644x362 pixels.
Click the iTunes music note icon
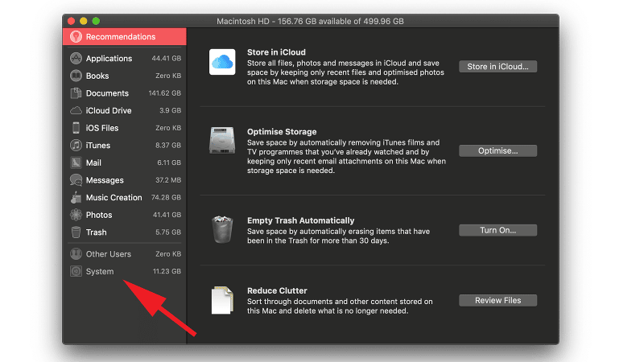pos(76,146)
